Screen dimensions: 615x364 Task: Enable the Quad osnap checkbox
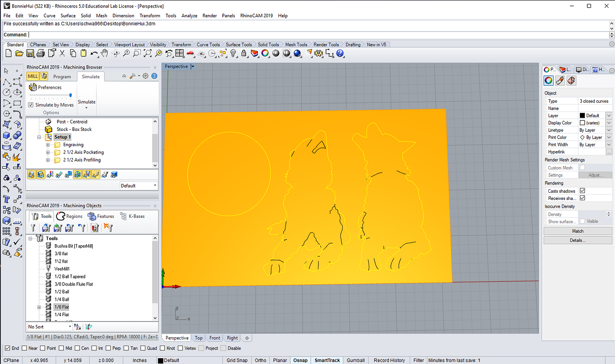pyautogui.click(x=142, y=348)
